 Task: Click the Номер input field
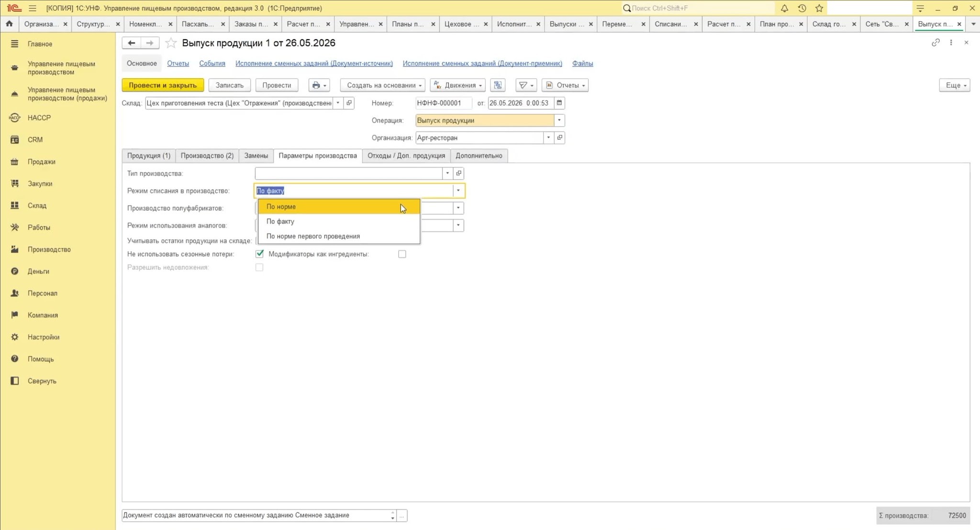point(443,103)
